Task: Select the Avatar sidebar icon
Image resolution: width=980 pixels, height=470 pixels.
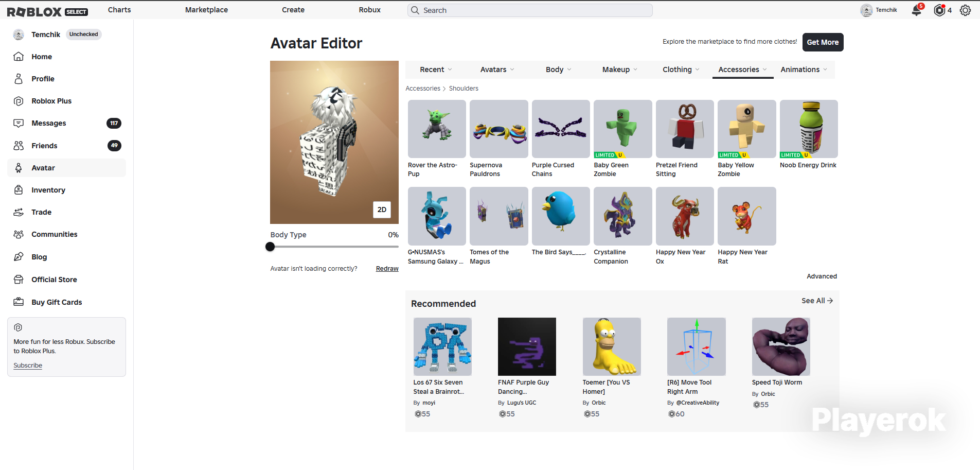Action: coord(19,168)
